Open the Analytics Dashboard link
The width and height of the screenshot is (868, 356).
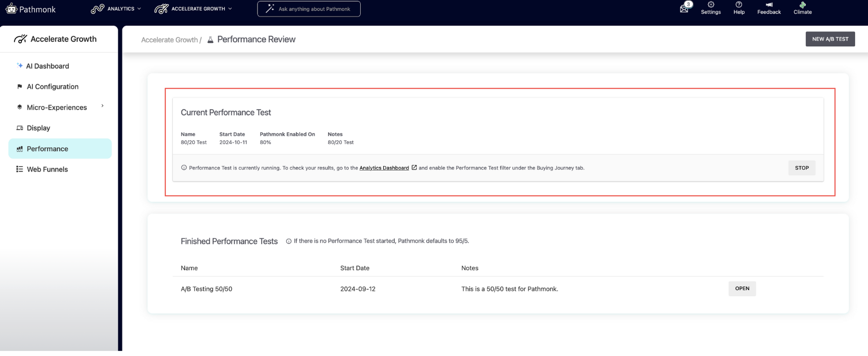(x=384, y=168)
